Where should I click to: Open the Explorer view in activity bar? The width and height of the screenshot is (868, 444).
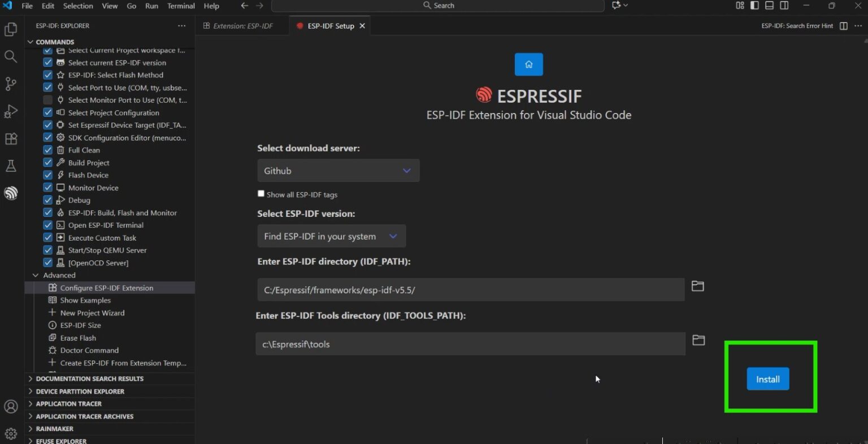11,29
